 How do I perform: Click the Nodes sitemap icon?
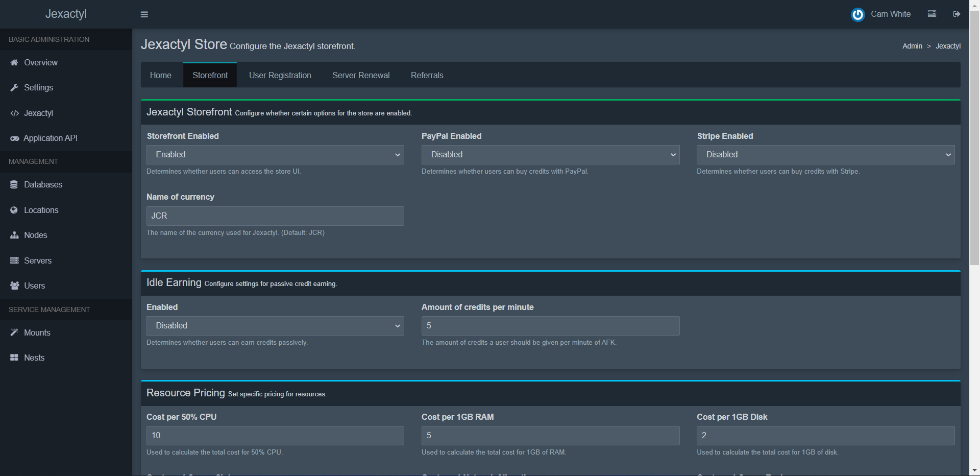(14, 235)
